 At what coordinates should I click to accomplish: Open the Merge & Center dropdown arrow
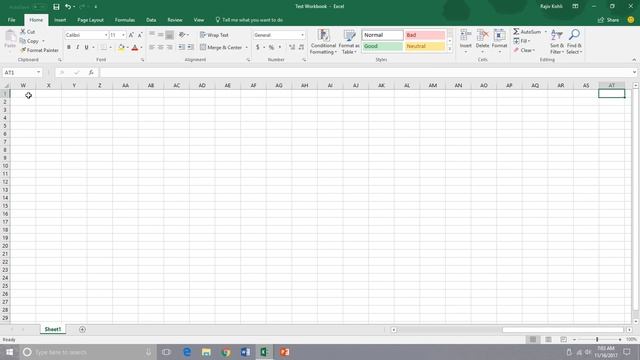(x=247, y=47)
